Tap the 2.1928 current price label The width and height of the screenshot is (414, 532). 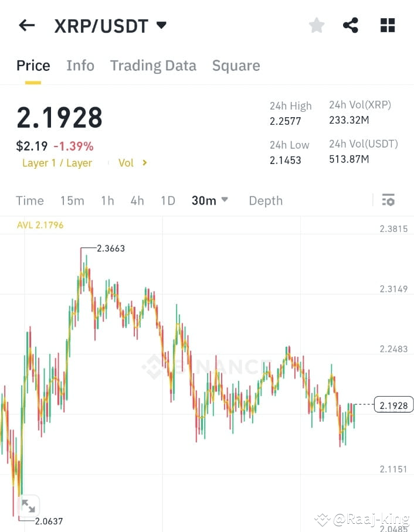393,405
